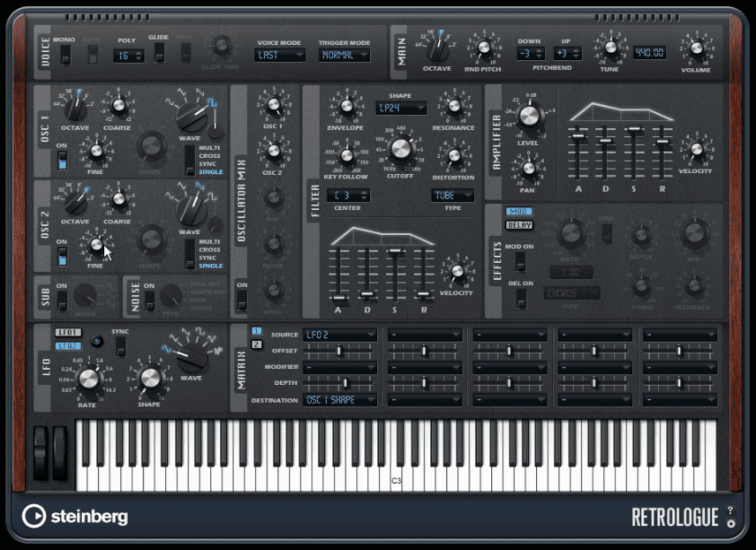Click the Filter Distortion knob
Viewport: 756px width, 550px height.
coord(454,155)
